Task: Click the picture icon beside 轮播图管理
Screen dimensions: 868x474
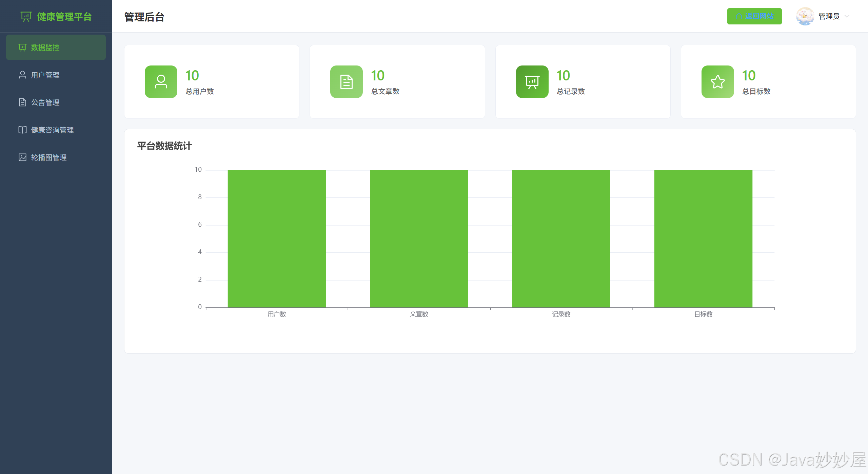Action: pos(22,157)
